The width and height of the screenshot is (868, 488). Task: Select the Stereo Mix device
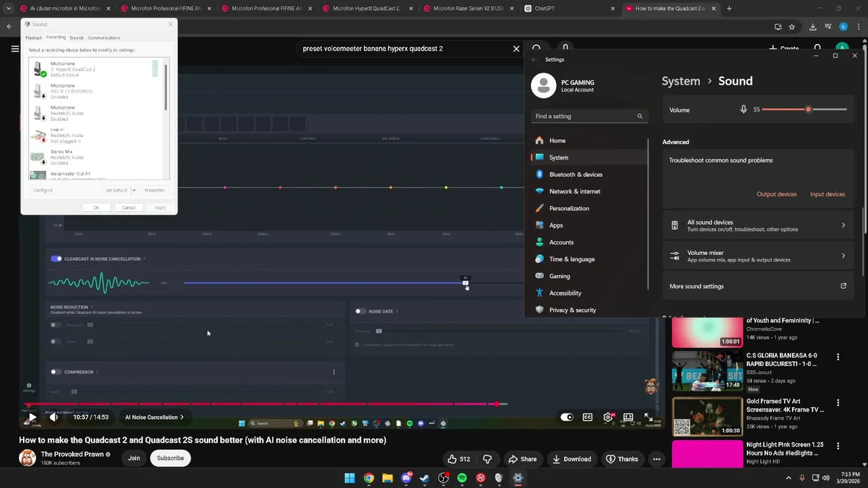point(95,157)
